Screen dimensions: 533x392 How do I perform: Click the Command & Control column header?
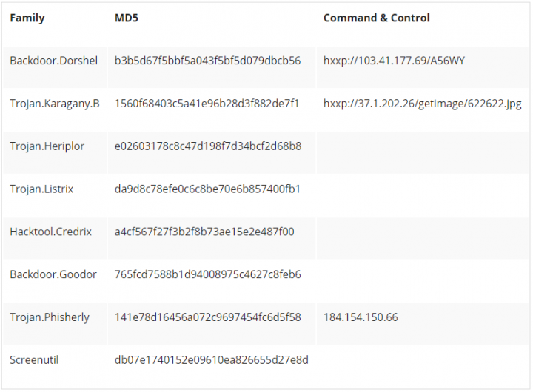tap(376, 18)
